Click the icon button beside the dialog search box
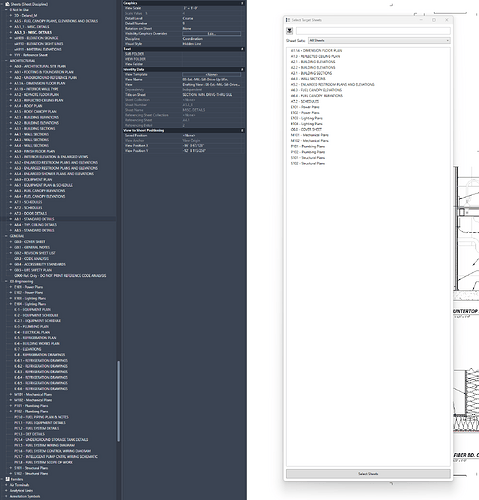 (289, 31)
